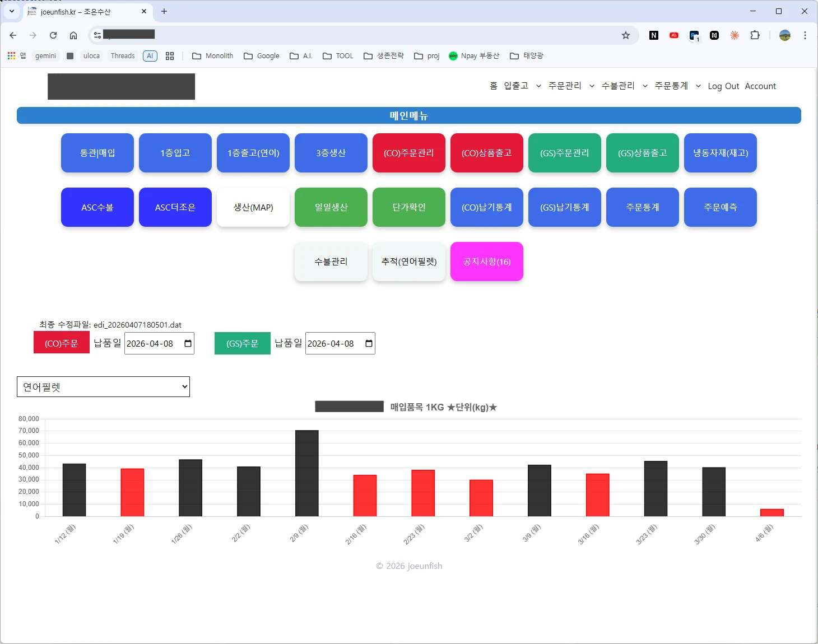Click the browser forward arrow
This screenshot has height=644, width=818.
coord(33,35)
